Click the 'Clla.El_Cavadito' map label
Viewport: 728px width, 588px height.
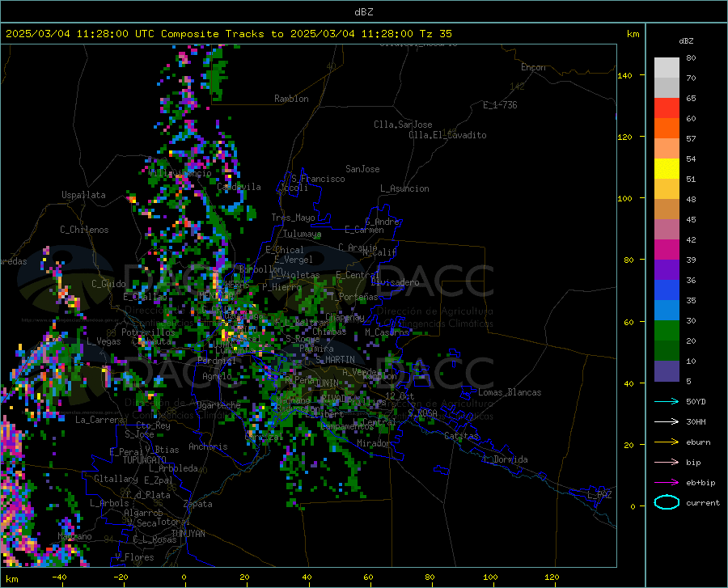(x=447, y=135)
